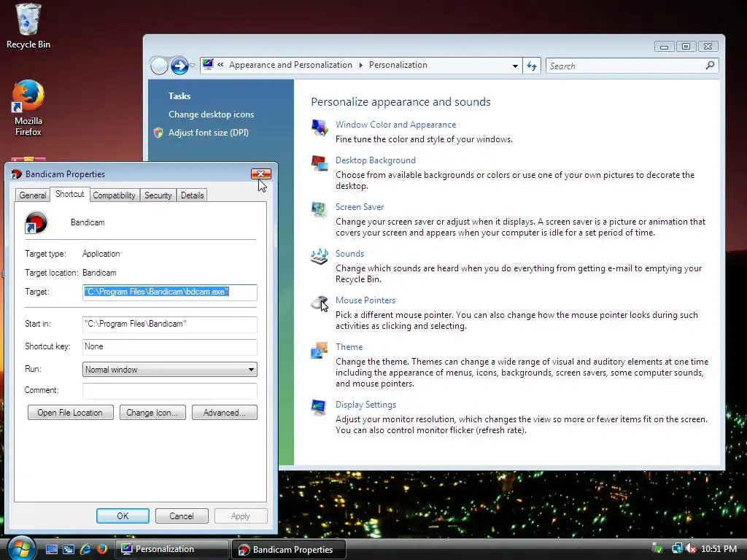Viewport: 747px width, 560px height.
Task: Click the back navigation arrow in Personalization
Action: click(x=159, y=66)
